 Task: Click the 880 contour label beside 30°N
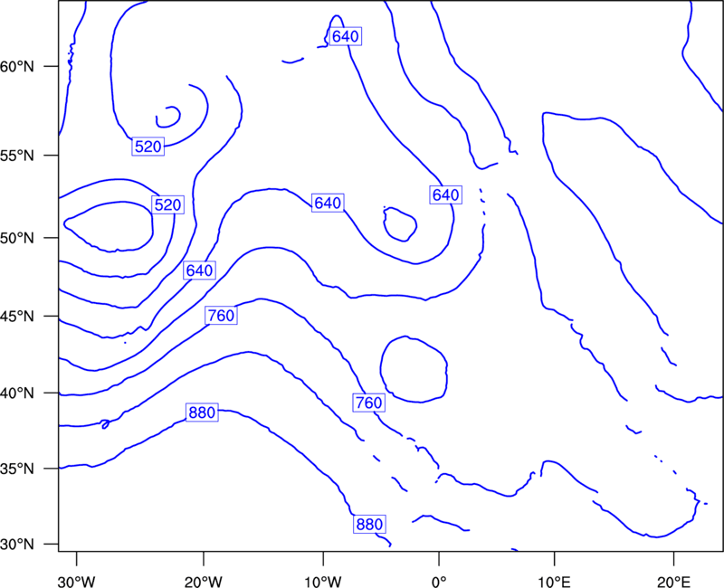369,525
